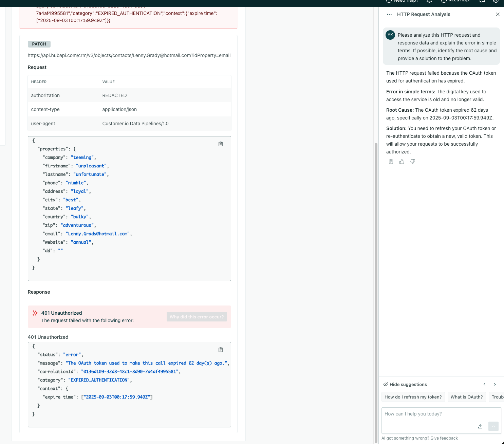Image resolution: width=504 pixels, height=444 pixels.
Task: Give thumbs down on the AI answer
Action: 413,162
